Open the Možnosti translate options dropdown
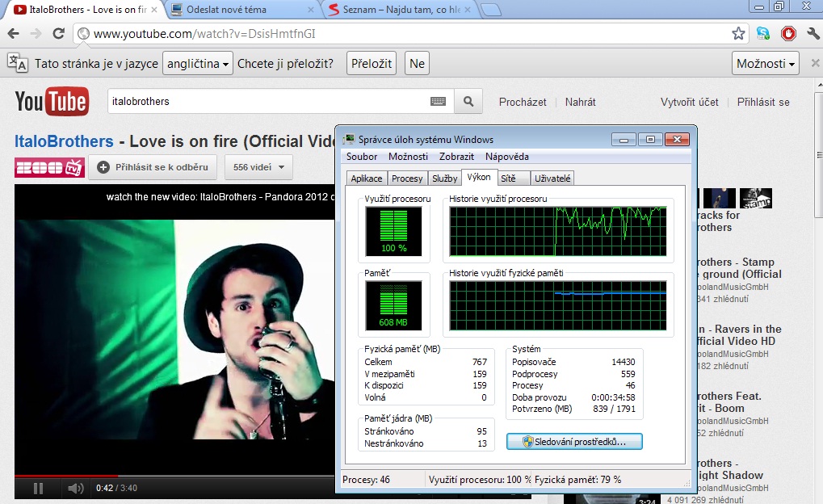The height and width of the screenshot is (504, 823). [766, 64]
